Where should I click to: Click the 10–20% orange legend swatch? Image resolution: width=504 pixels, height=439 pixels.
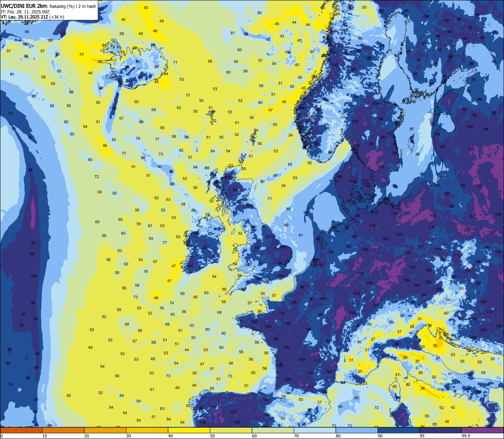63,430
